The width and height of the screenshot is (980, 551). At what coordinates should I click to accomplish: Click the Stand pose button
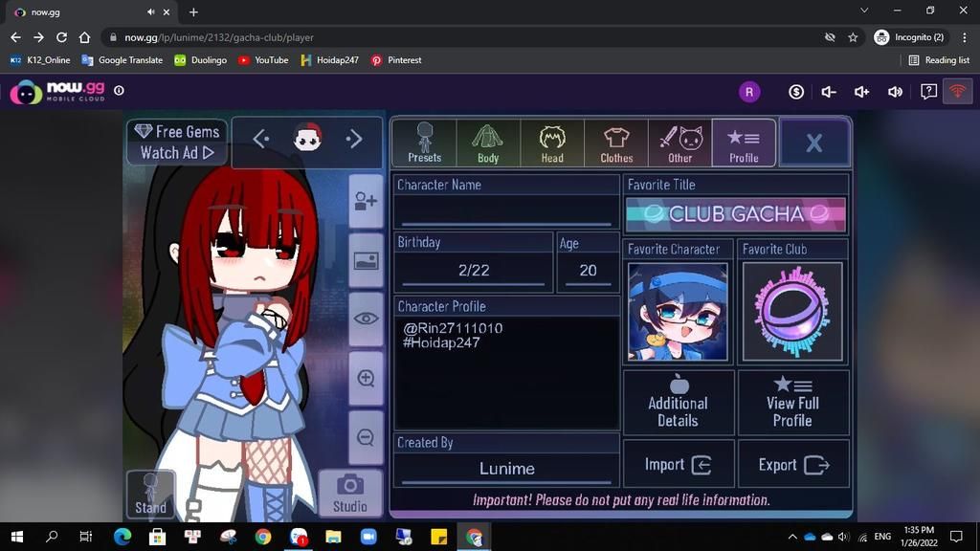click(x=150, y=495)
